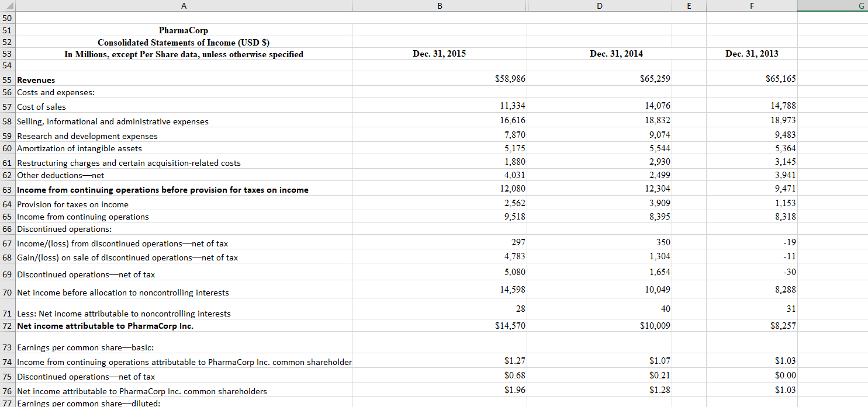This screenshot has height=407, width=868.
Task: Select column B header
Action: [439, 5]
